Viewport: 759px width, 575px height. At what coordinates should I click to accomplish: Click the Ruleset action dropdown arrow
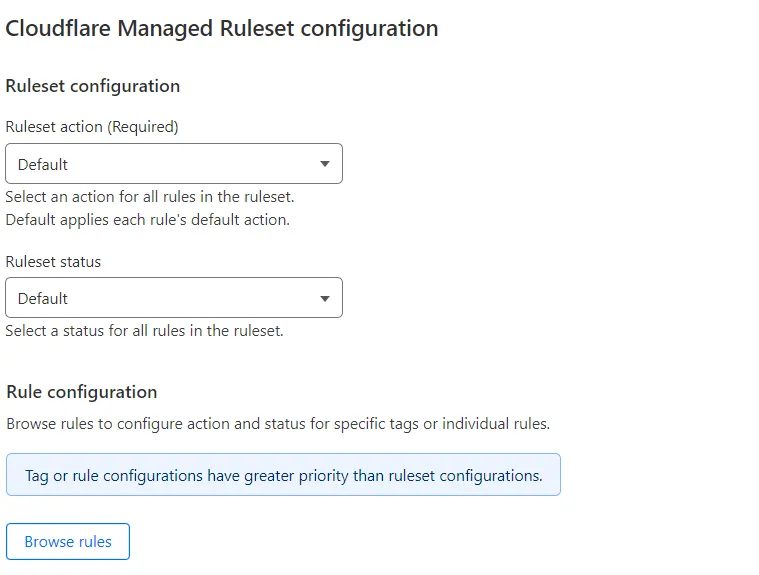(x=325, y=164)
